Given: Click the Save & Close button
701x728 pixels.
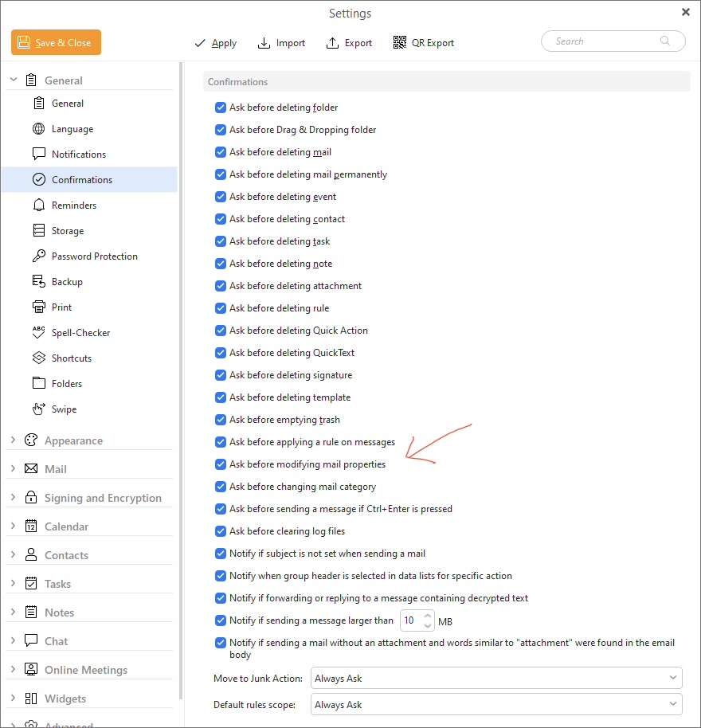Looking at the screenshot, I should pos(56,43).
